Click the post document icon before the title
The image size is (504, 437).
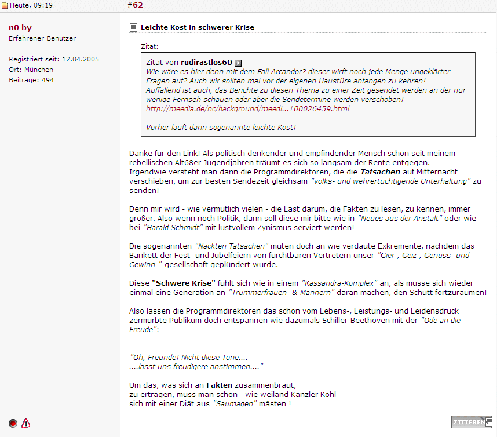pyautogui.click(x=133, y=28)
